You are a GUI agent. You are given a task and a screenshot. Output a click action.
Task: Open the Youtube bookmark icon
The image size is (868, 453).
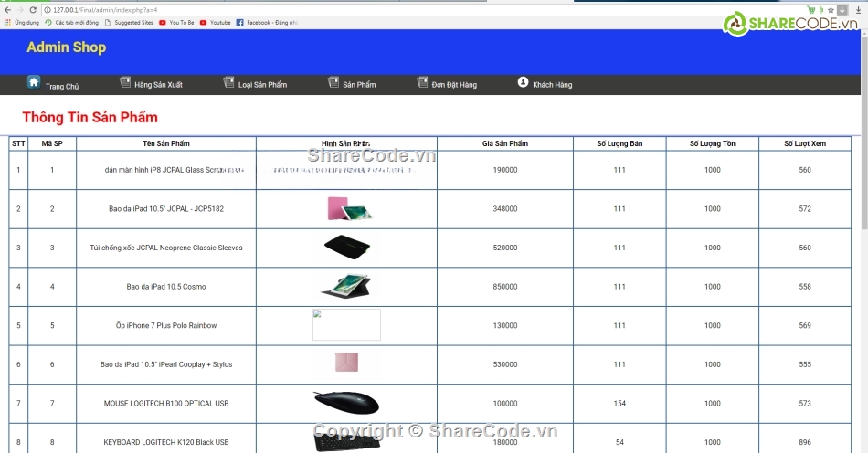(203, 23)
